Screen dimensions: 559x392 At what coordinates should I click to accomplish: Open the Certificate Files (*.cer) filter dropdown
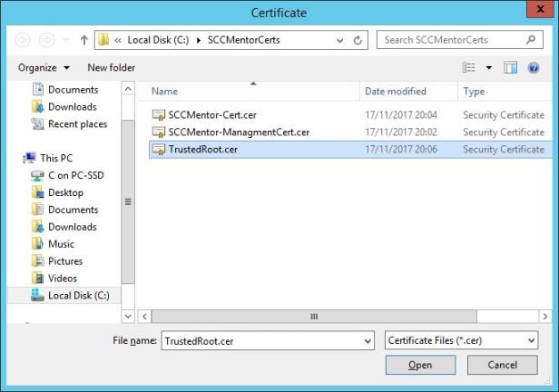tap(461, 340)
